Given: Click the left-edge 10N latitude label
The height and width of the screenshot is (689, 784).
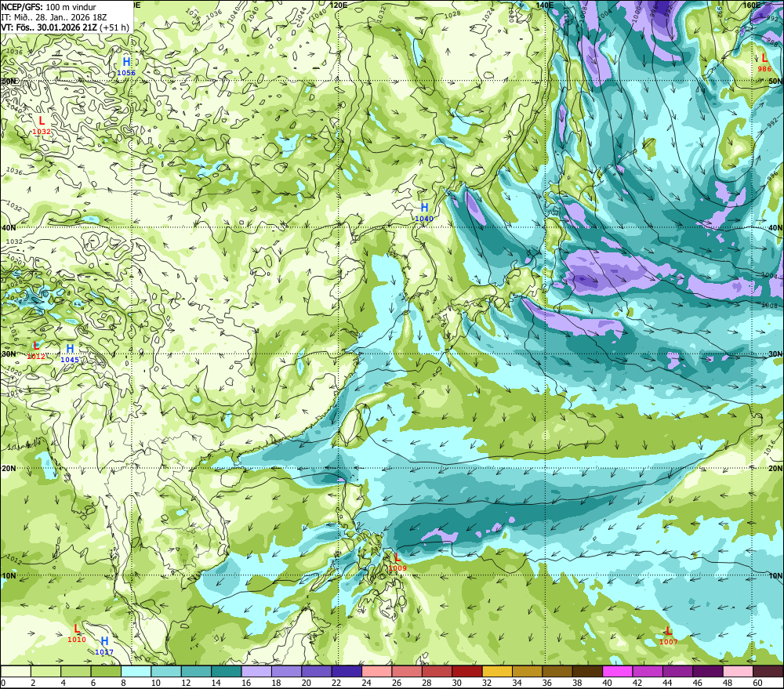Looking at the screenshot, I should pos(8,575).
